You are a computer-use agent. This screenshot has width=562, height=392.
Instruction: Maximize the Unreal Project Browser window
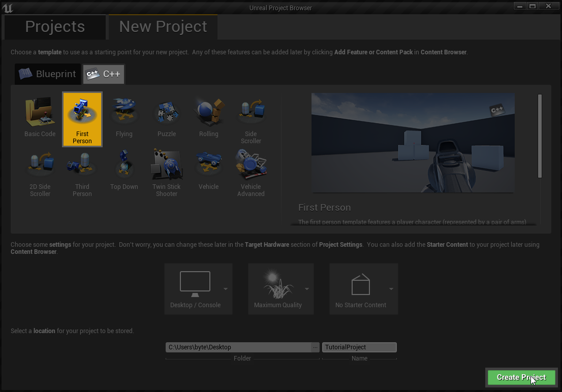[533, 6]
